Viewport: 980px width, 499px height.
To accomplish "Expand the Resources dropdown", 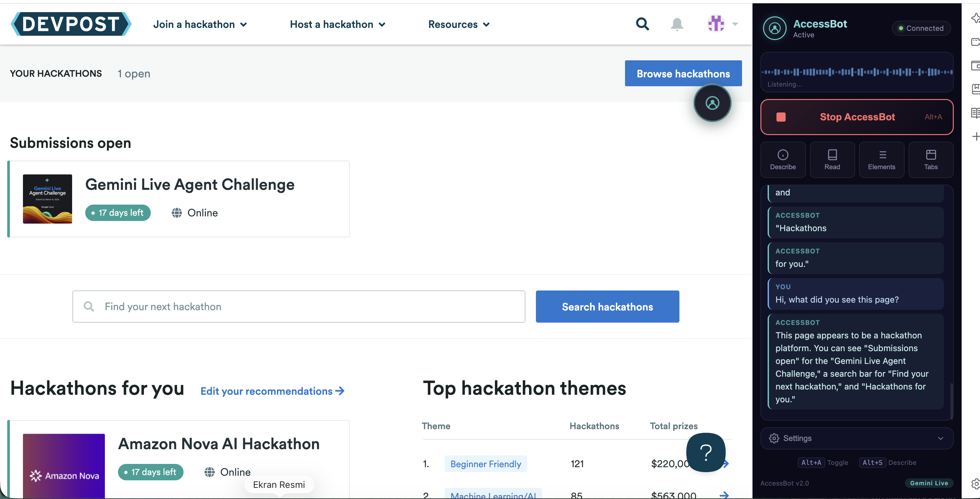I will pyautogui.click(x=459, y=24).
